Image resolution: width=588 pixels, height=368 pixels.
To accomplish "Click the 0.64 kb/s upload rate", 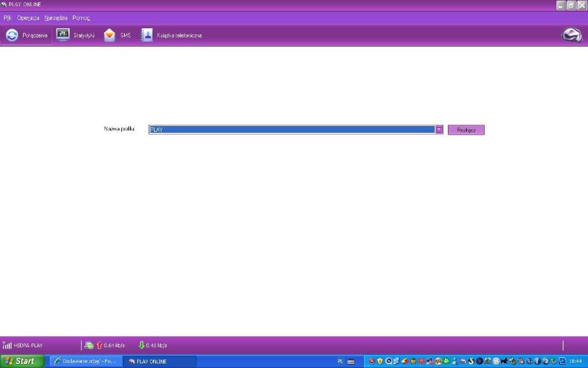I will coord(114,346).
